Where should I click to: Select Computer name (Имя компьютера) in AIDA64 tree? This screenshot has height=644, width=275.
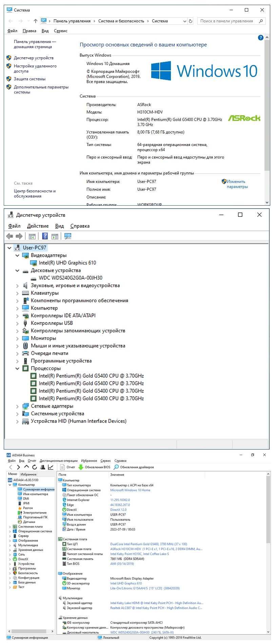33,494
